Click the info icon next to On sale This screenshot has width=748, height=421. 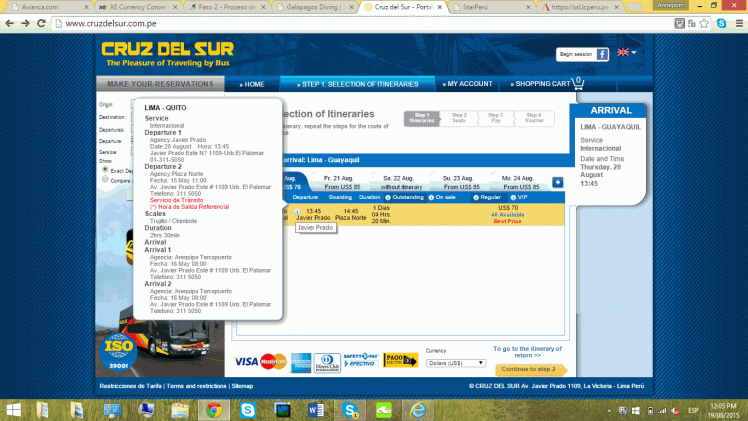431,197
